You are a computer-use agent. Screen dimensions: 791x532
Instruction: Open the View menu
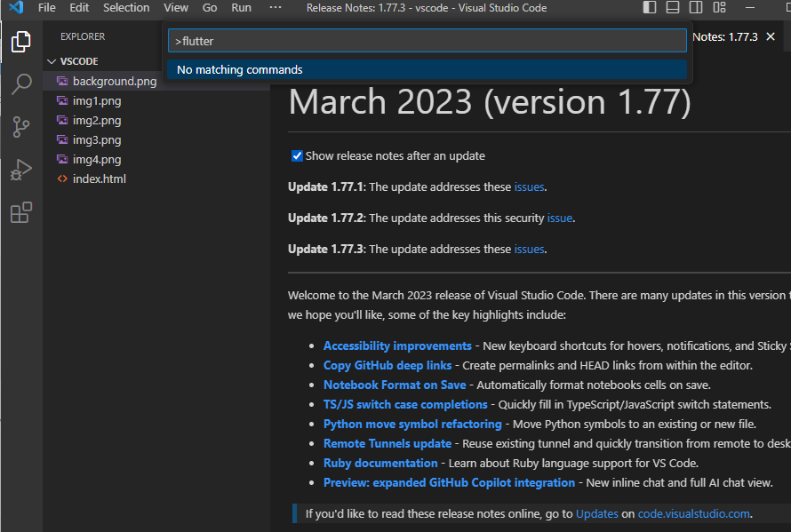tap(176, 8)
